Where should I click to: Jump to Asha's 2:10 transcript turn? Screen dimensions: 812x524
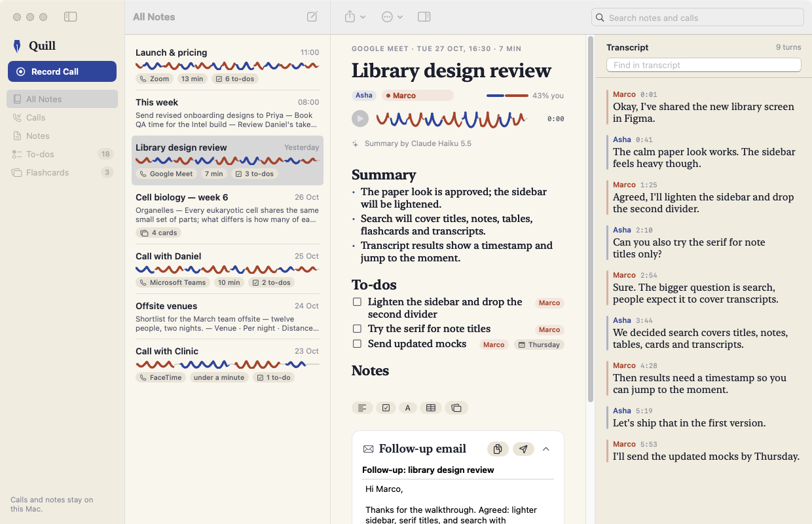click(704, 242)
